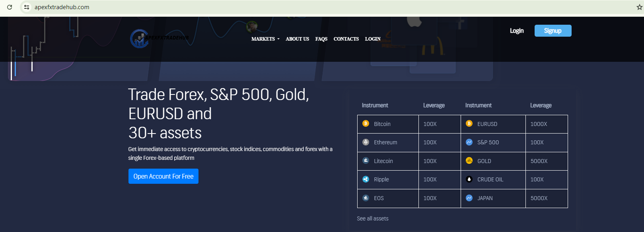This screenshot has width=644, height=232.
Task: Click the browser reload icon
Action: tap(10, 7)
